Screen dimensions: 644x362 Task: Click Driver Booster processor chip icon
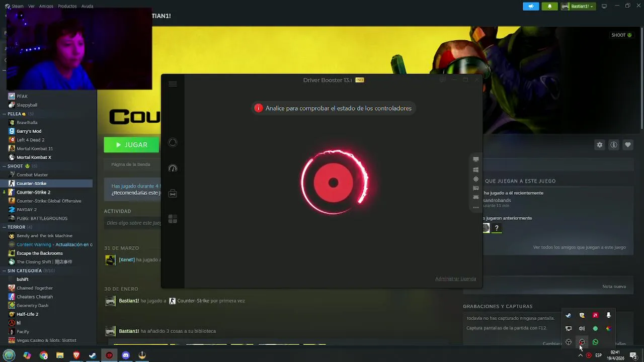476,179
